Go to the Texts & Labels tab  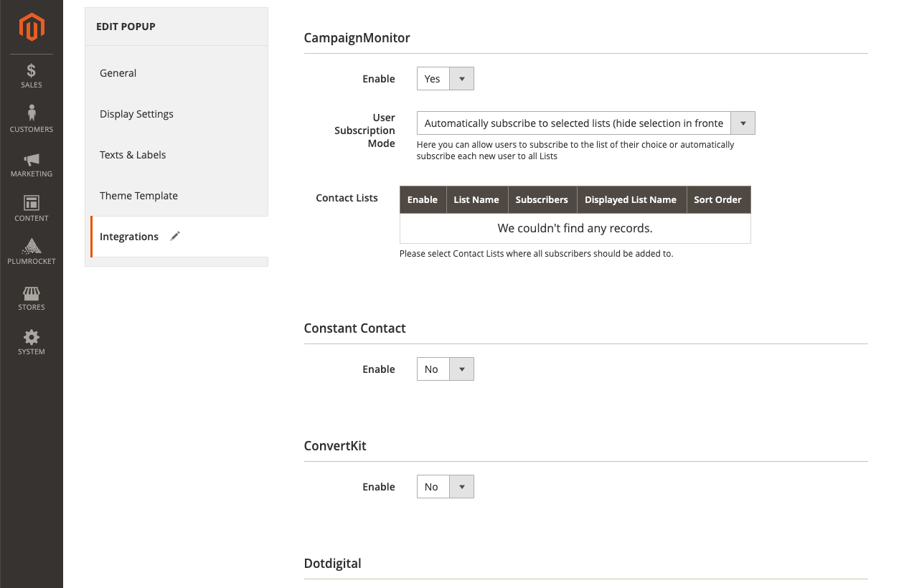pyautogui.click(x=133, y=155)
